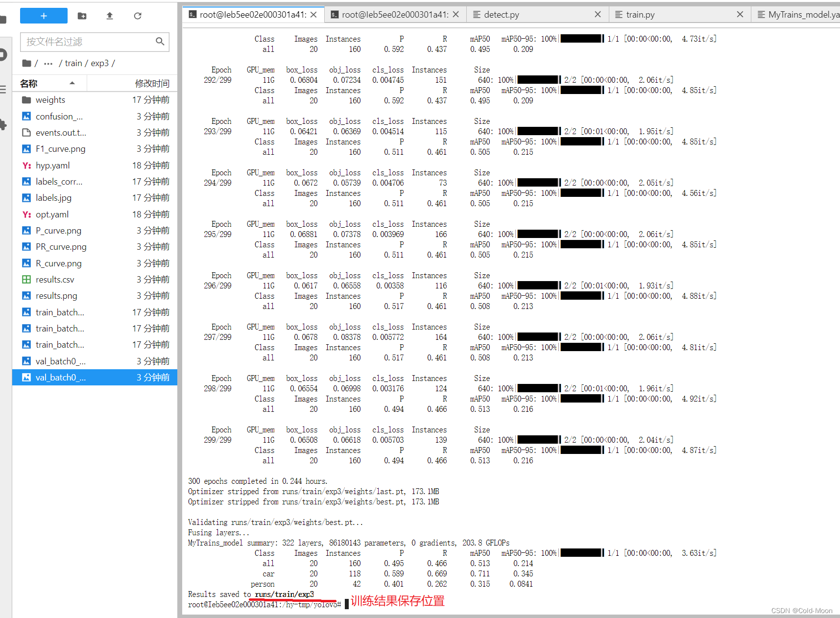Select P_curve.png file

(x=95, y=231)
